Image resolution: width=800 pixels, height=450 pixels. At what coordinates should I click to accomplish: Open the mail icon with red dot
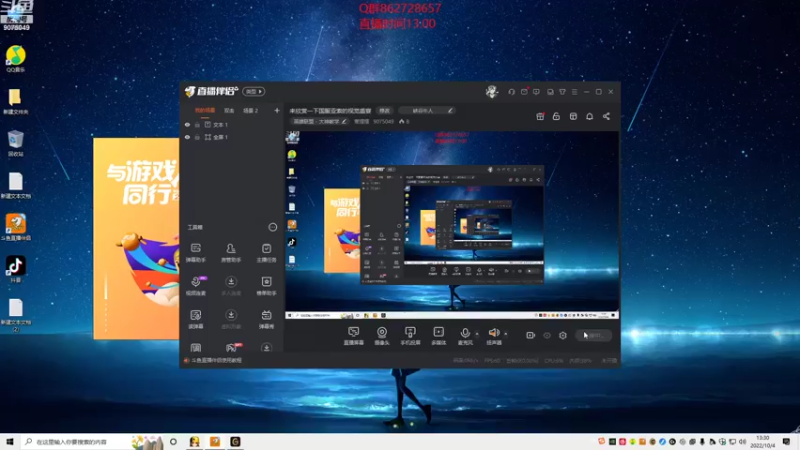(524, 92)
